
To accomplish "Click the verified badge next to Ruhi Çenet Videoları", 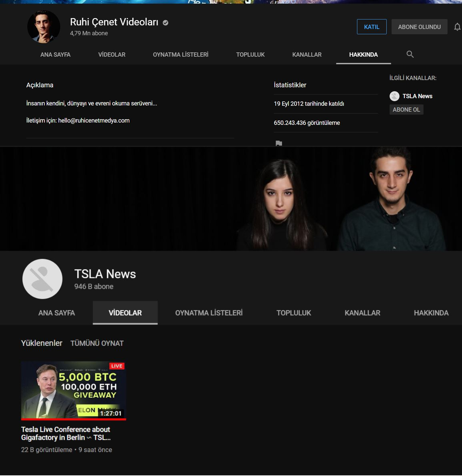I will coord(166,22).
